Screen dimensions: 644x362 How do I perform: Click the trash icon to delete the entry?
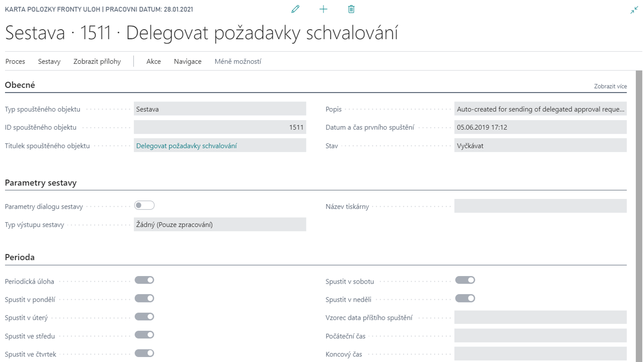pos(351,9)
